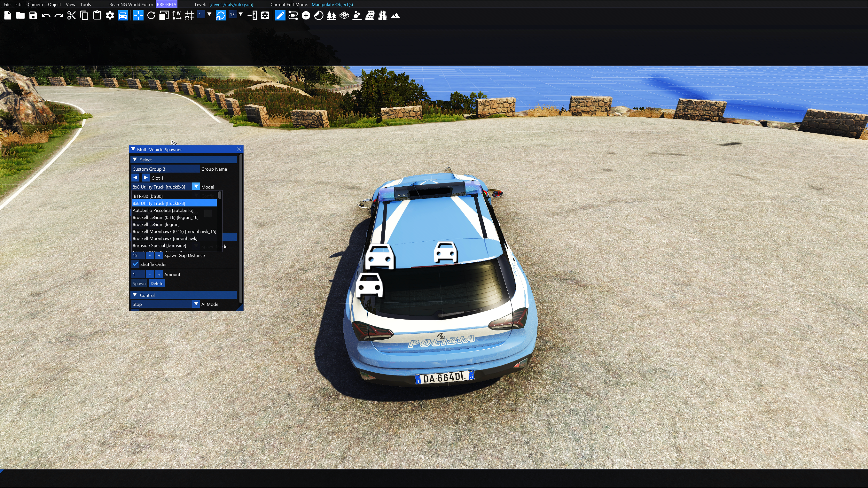Select the create object plus icon
This screenshot has height=488, width=868.
coord(306,15)
